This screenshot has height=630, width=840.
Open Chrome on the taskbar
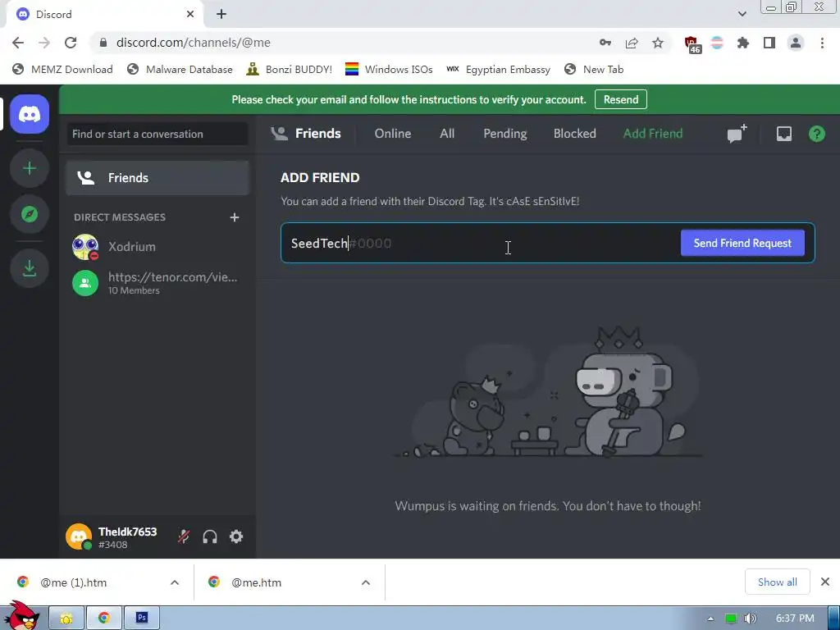pyautogui.click(x=104, y=619)
